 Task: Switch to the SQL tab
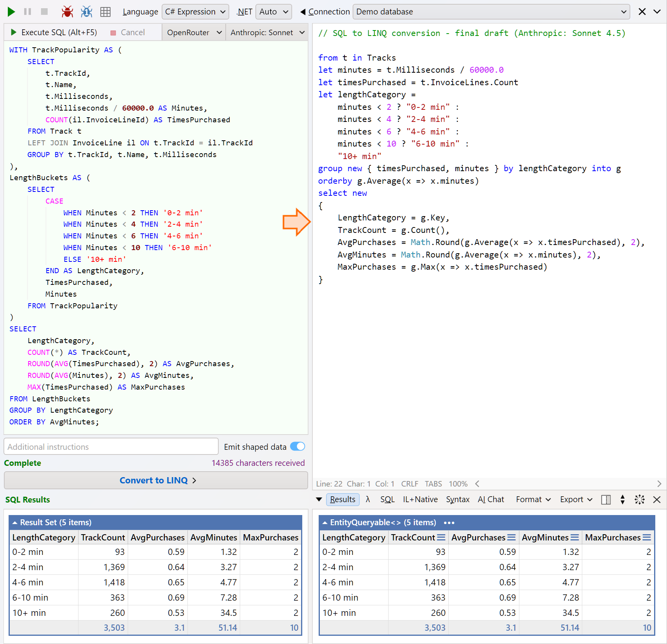[387, 499]
